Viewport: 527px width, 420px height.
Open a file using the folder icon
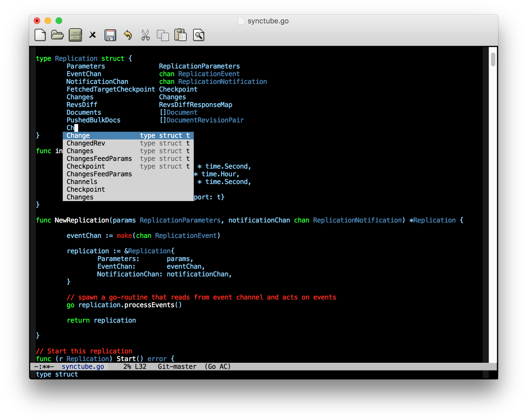(57, 35)
